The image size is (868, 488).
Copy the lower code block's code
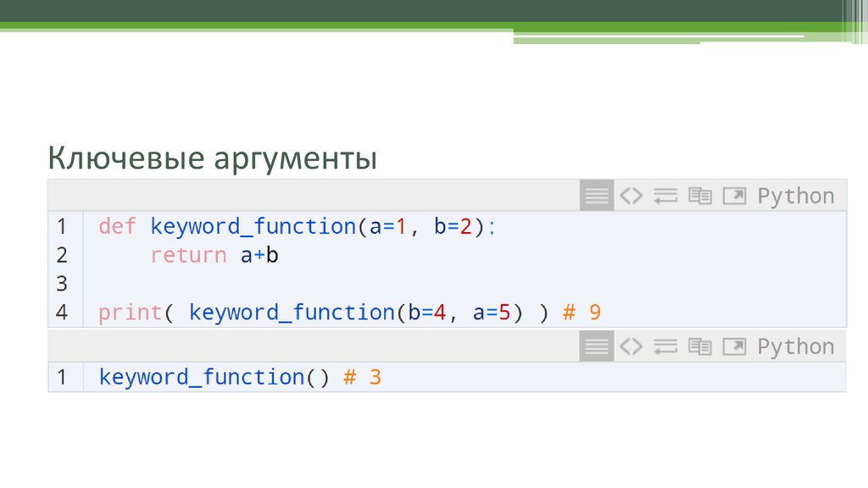(699, 347)
